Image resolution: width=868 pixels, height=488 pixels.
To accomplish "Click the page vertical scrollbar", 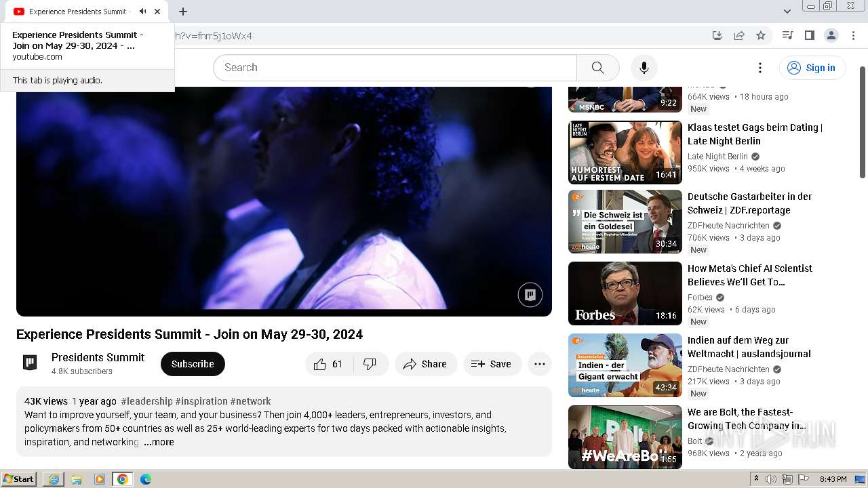I will pyautogui.click(x=863, y=122).
